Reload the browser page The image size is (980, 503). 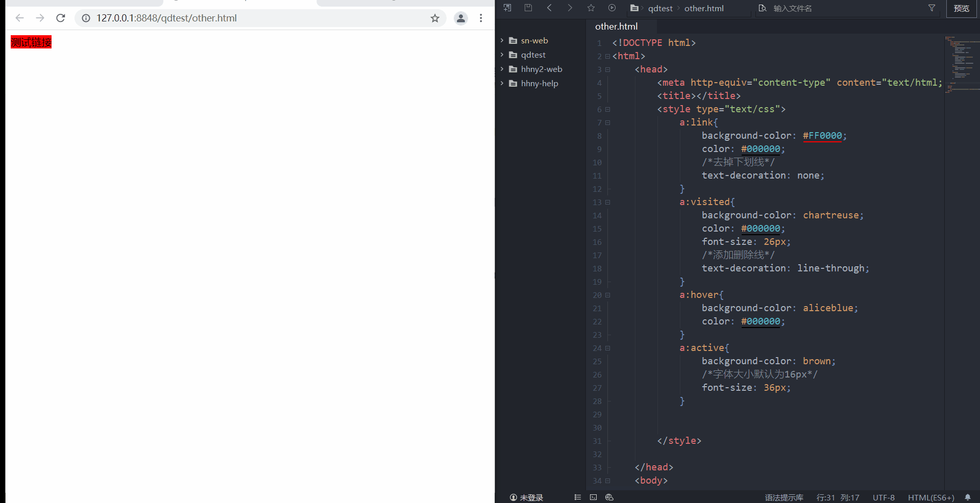click(x=60, y=18)
